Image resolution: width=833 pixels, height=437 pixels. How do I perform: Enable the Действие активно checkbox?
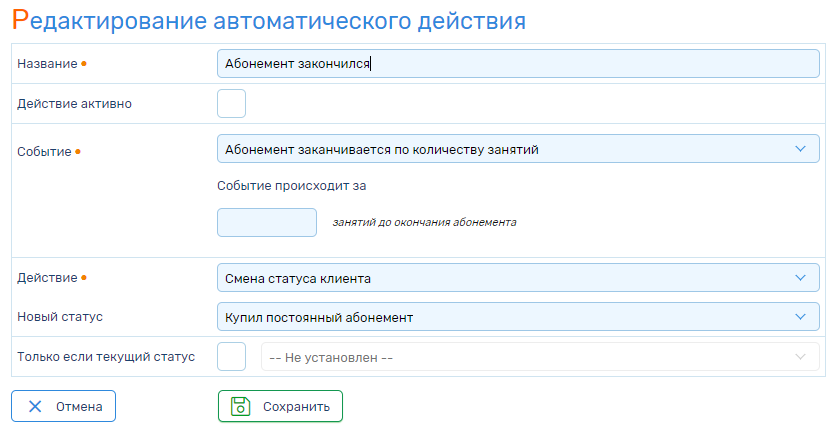(231, 104)
